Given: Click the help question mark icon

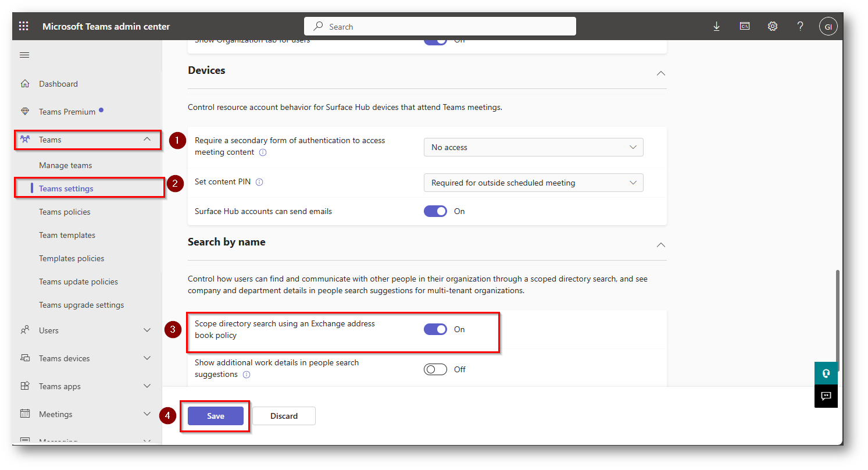Looking at the screenshot, I should click(x=800, y=26).
